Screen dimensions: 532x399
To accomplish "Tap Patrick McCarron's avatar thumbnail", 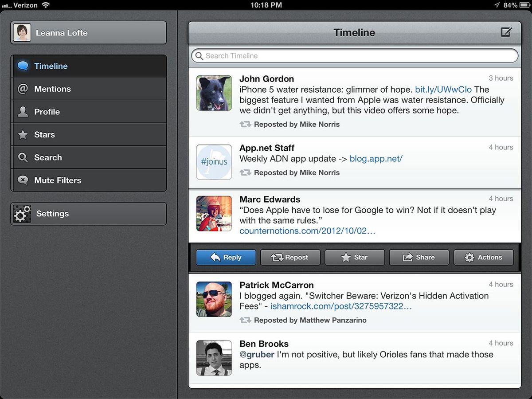I will [214, 299].
